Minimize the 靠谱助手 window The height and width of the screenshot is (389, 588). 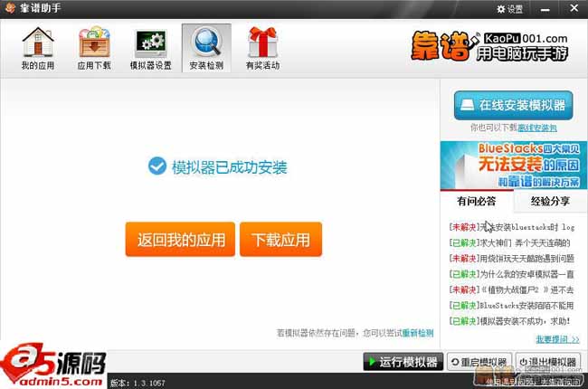point(545,9)
